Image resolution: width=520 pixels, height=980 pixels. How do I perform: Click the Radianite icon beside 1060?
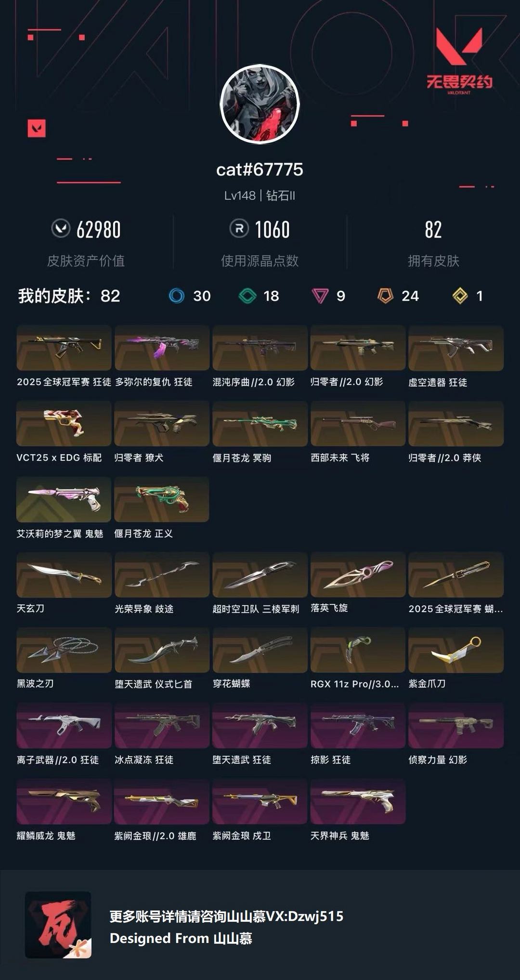coord(239,228)
